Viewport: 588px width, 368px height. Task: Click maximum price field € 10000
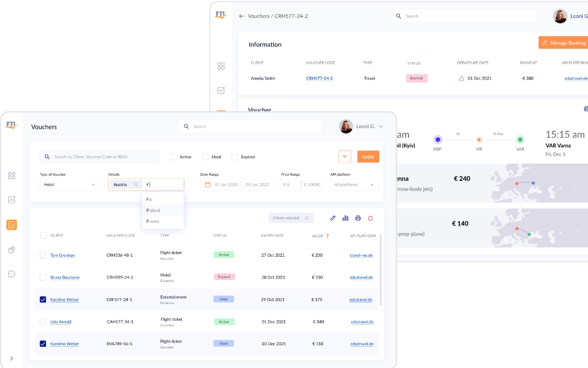312,184
